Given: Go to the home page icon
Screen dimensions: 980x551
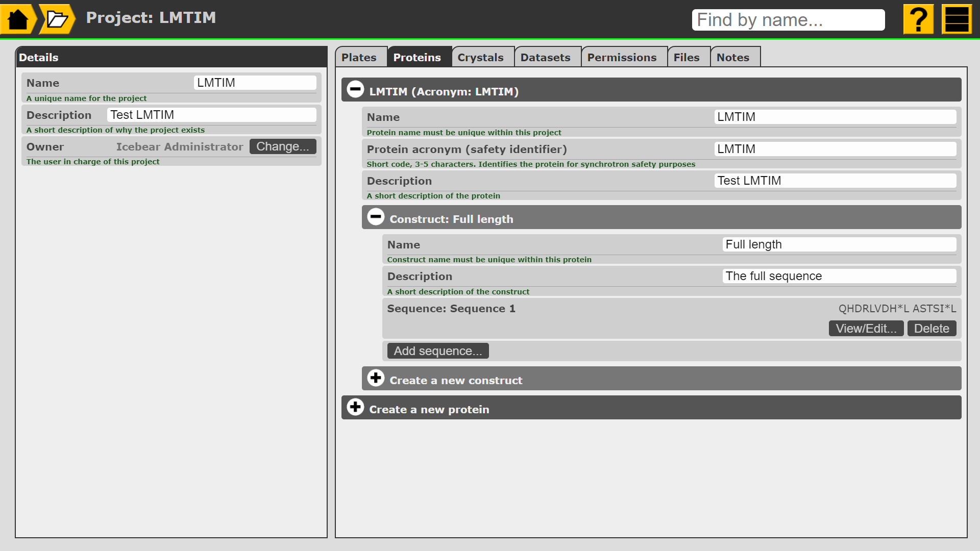Looking at the screenshot, I should tap(18, 19).
